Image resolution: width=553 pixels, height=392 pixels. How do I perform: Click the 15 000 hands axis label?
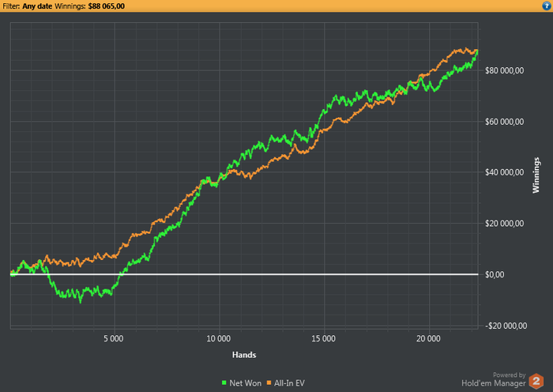pos(323,339)
